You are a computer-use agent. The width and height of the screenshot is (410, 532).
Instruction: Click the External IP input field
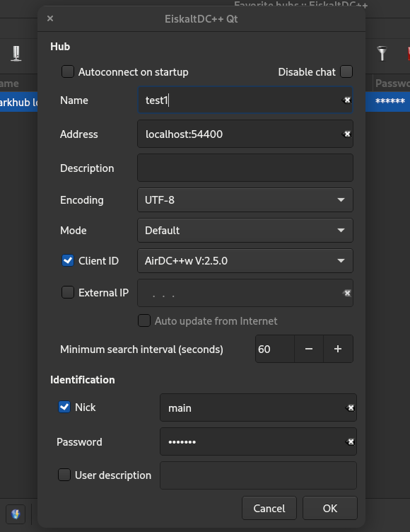pos(245,293)
